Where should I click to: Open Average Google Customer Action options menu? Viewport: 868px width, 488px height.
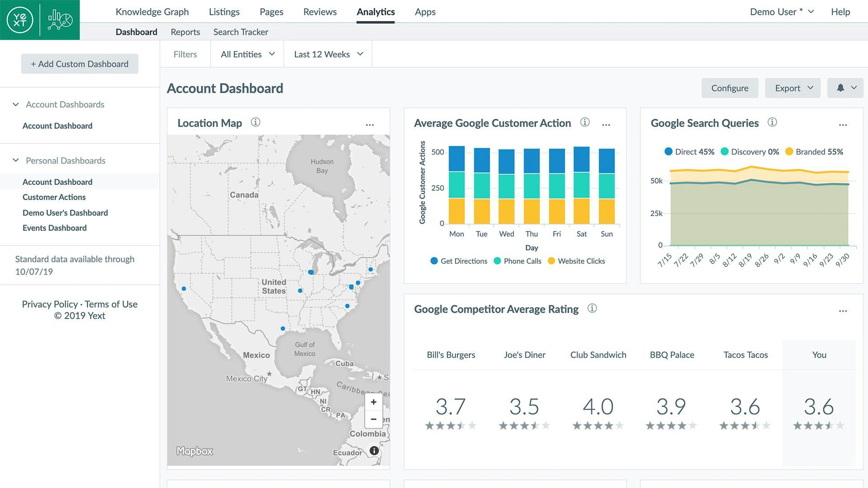pos(606,125)
